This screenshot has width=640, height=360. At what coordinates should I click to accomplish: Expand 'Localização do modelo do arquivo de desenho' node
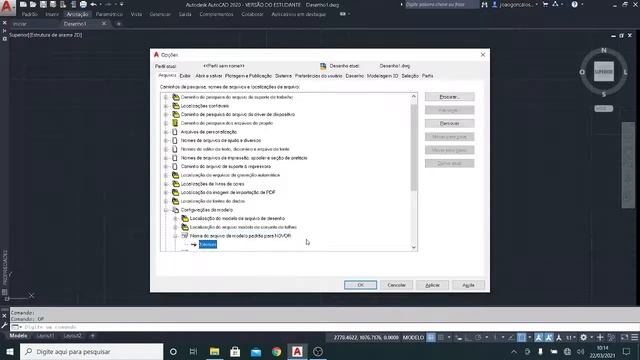point(175,218)
